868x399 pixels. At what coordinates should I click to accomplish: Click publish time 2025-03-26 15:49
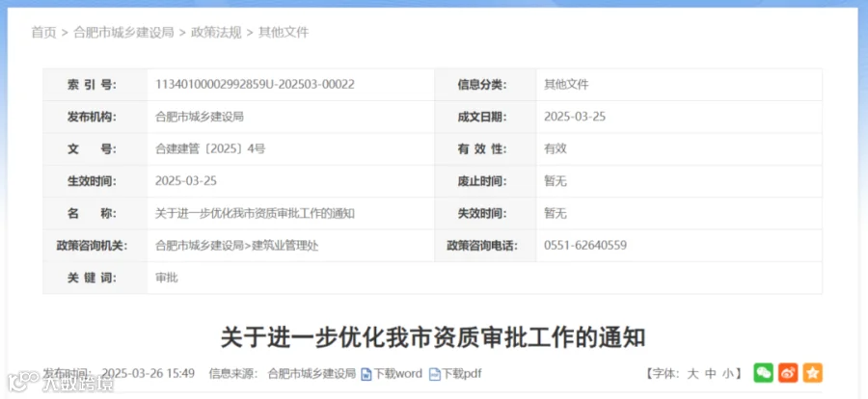[149, 374]
